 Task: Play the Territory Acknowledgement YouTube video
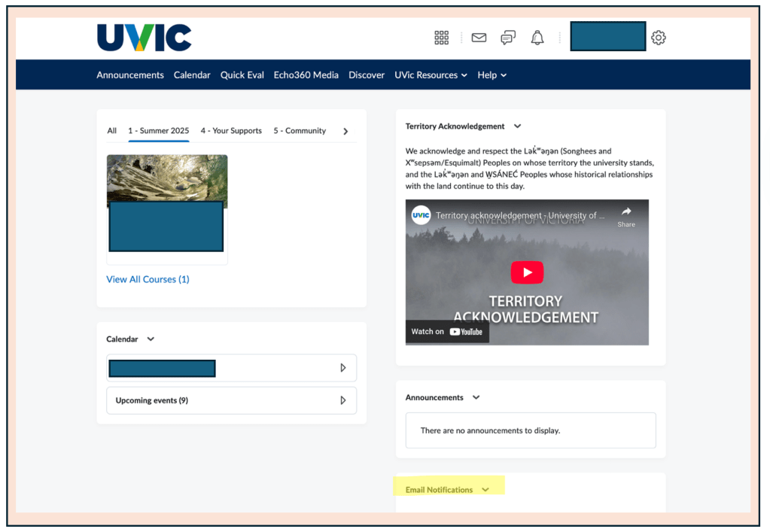tap(527, 272)
